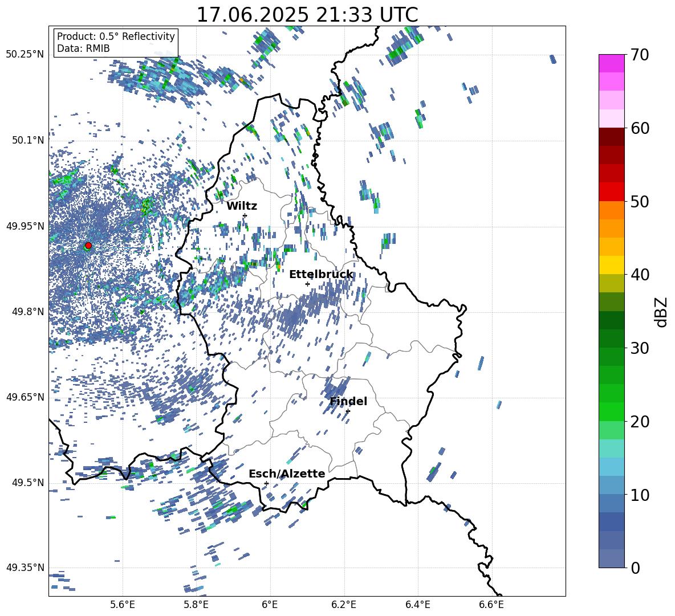
Task: Click the 50.1°N latitude label
Action: (28, 140)
